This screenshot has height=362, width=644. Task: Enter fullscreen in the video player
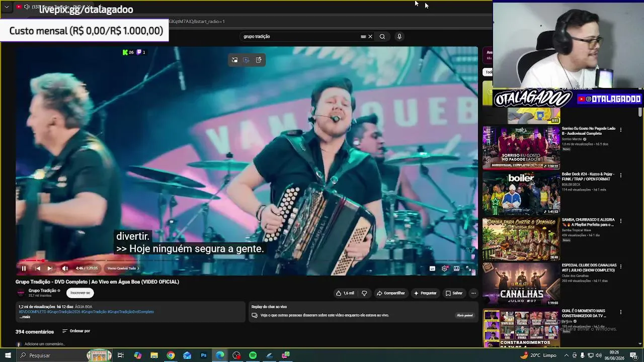[468, 268]
